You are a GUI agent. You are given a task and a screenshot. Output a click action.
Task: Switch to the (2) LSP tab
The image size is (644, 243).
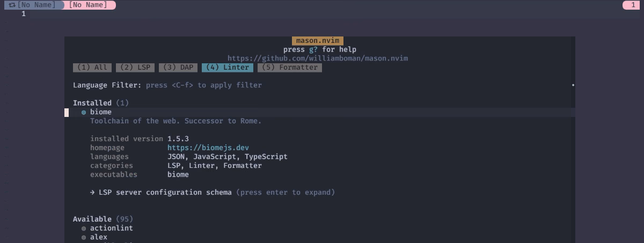click(x=135, y=68)
